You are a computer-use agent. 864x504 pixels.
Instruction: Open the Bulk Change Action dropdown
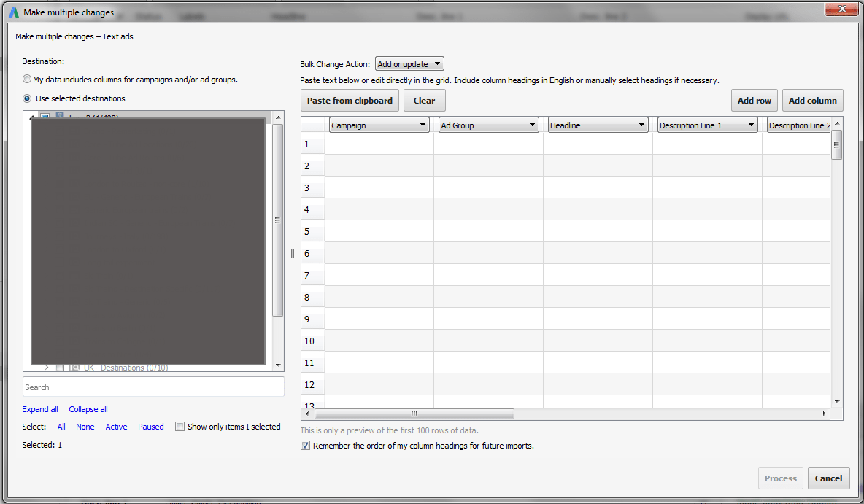point(409,63)
